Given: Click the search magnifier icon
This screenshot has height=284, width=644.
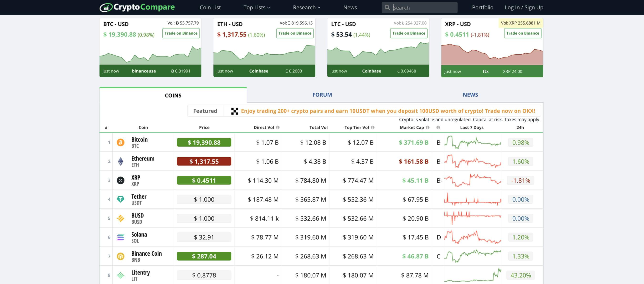Looking at the screenshot, I should click(387, 7).
